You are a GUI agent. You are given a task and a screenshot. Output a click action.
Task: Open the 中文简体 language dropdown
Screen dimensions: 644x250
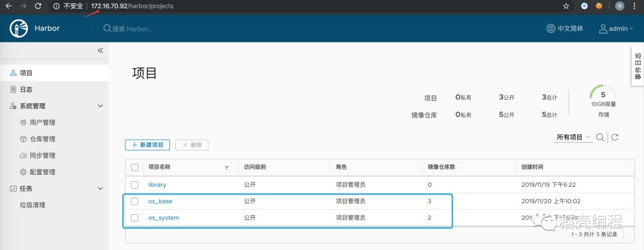[x=570, y=29]
